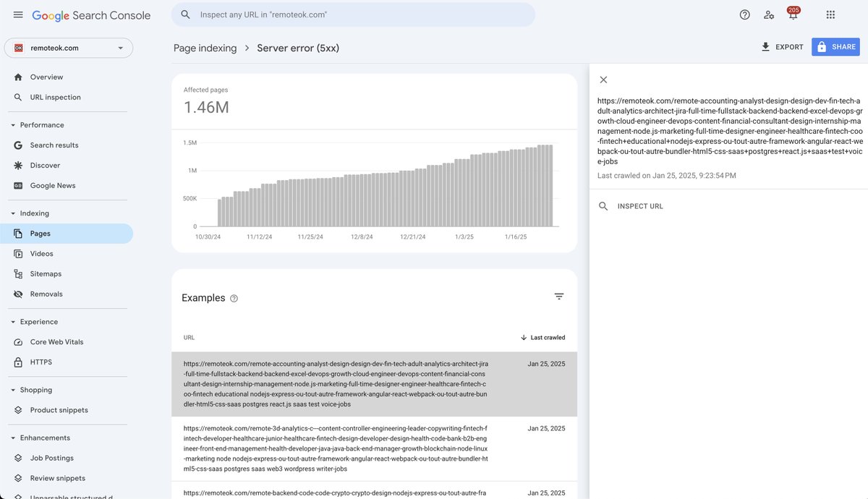The height and width of the screenshot is (499, 868).
Task: Collapse the Performance section
Action: [x=38, y=125]
